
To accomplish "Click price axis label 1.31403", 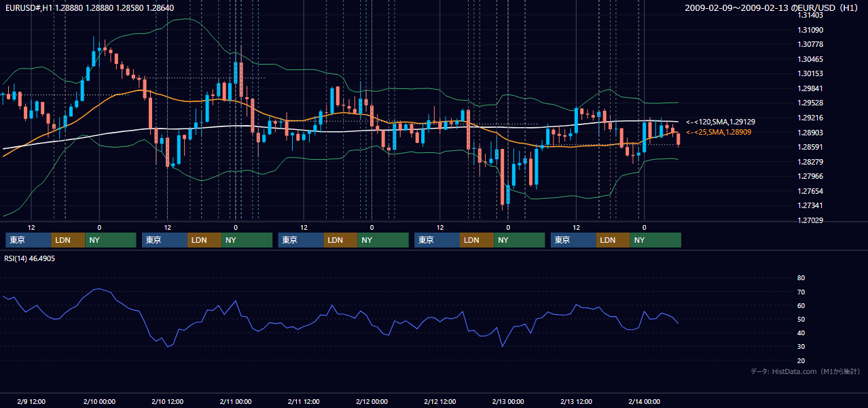I will [x=810, y=15].
